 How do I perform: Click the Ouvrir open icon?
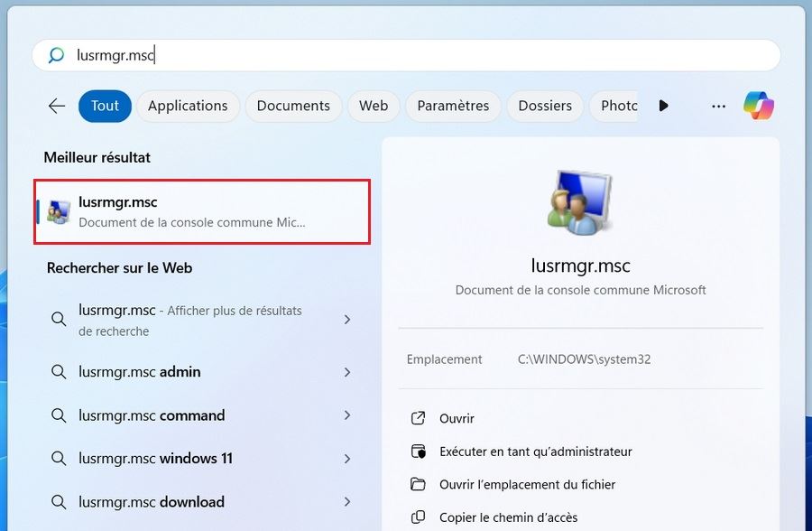[x=418, y=418]
